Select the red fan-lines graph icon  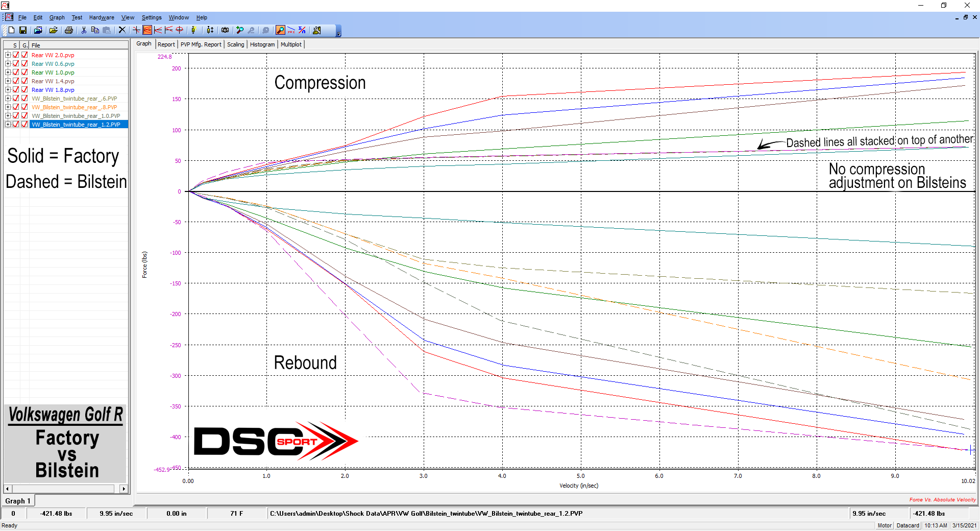(x=158, y=30)
